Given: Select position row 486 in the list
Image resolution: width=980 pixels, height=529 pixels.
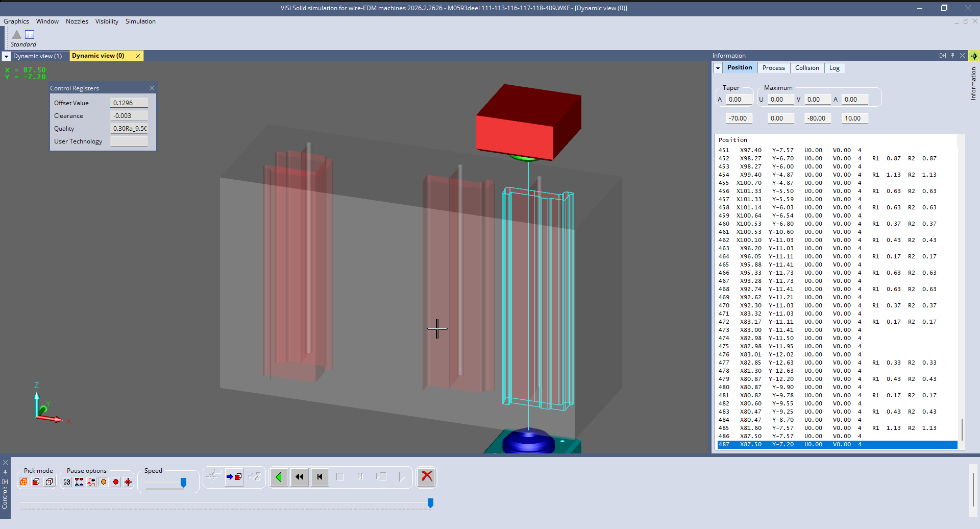Looking at the screenshot, I should (x=837, y=436).
